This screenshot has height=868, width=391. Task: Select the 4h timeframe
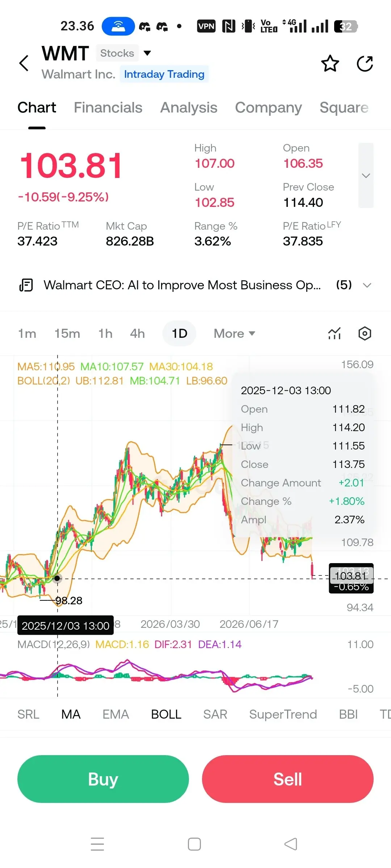138,333
